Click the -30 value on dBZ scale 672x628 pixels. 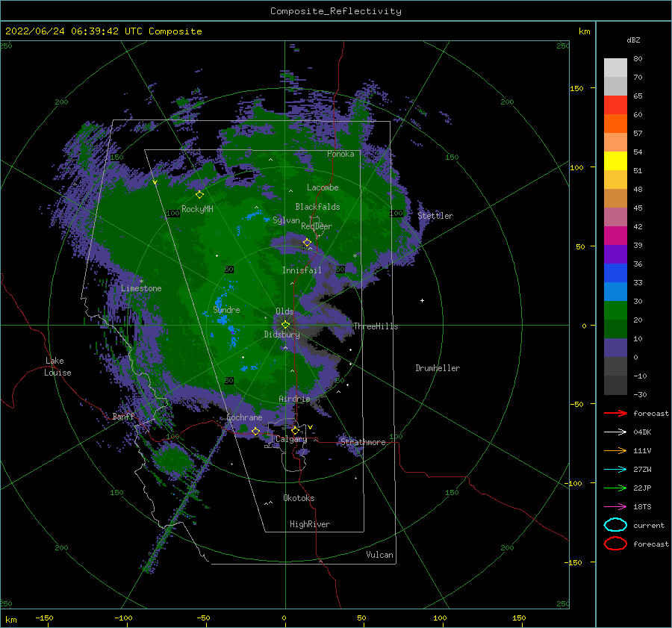640,395
